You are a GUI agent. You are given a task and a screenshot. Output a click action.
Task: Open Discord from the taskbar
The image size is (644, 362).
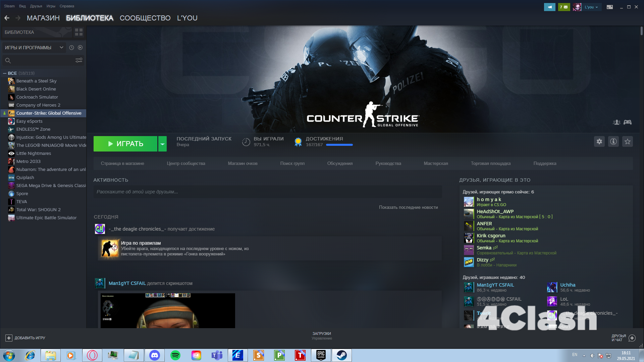(x=155, y=355)
